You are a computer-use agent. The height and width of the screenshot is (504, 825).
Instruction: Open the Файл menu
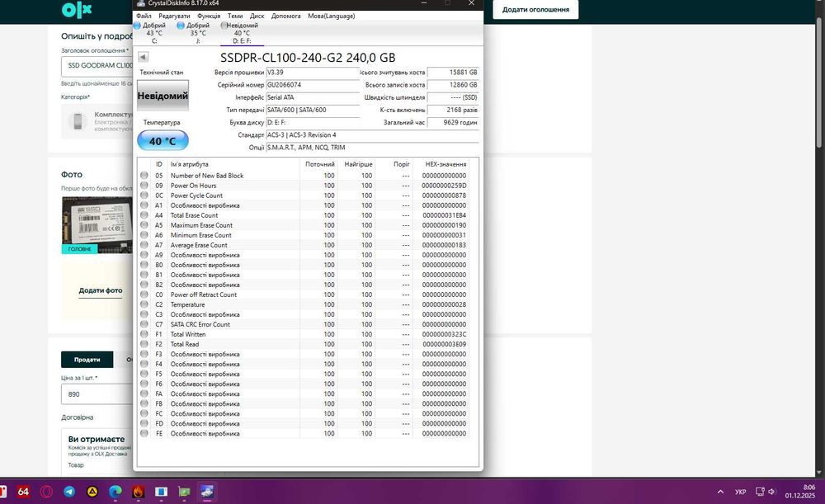point(144,16)
